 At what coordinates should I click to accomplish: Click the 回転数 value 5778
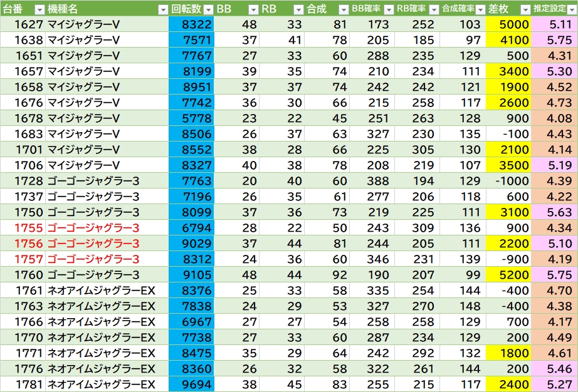pos(191,118)
